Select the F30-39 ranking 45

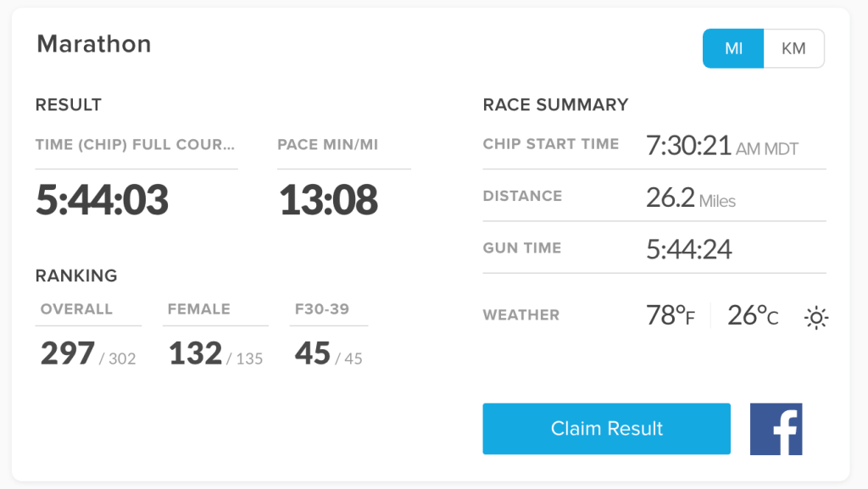(x=313, y=353)
